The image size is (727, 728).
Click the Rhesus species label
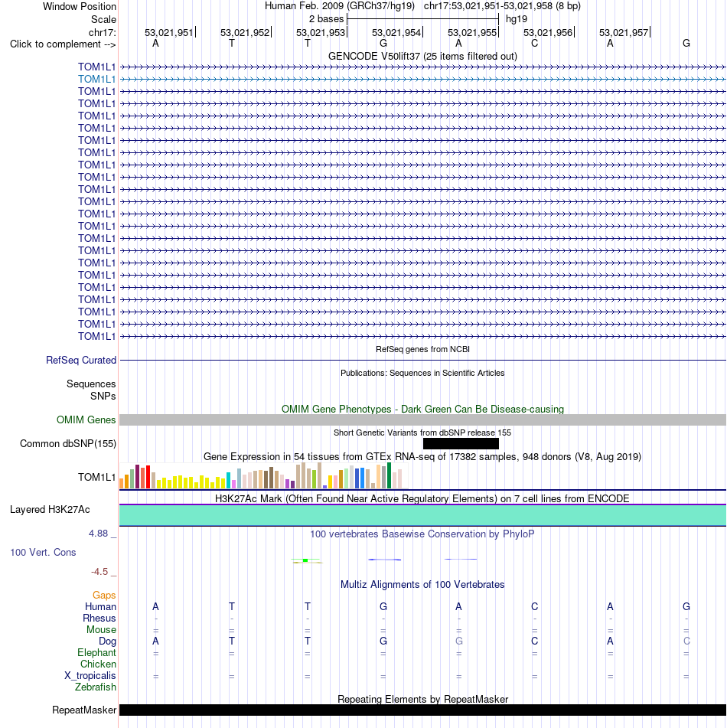pos(99,619)
